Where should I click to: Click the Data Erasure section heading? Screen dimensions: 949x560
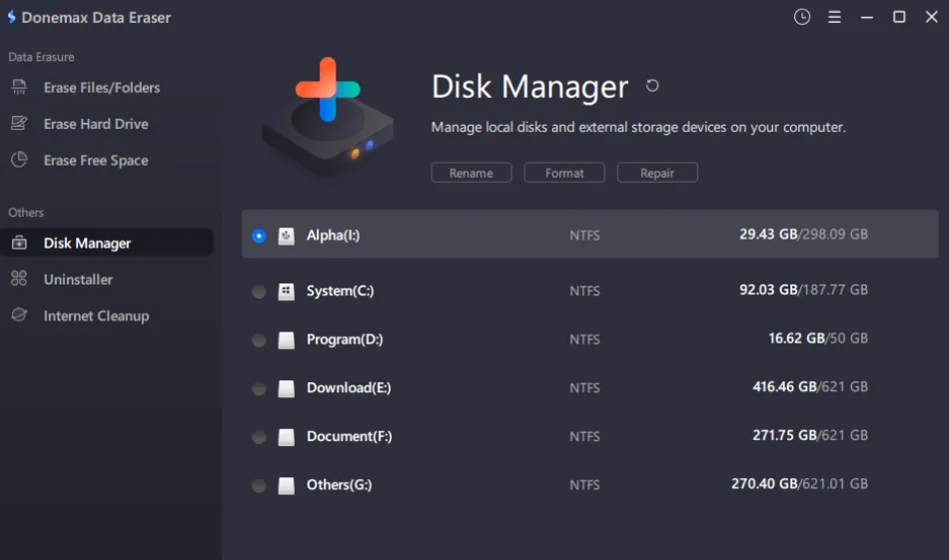pyautogui.click(x=41, y=57)
